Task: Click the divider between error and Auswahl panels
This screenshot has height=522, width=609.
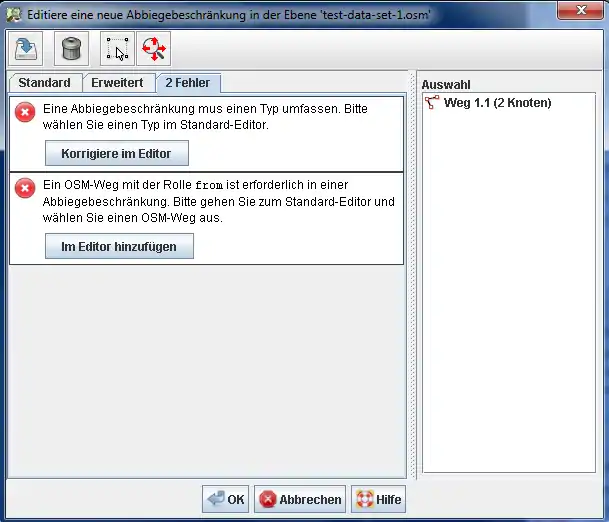Action: tap(414, 280)
